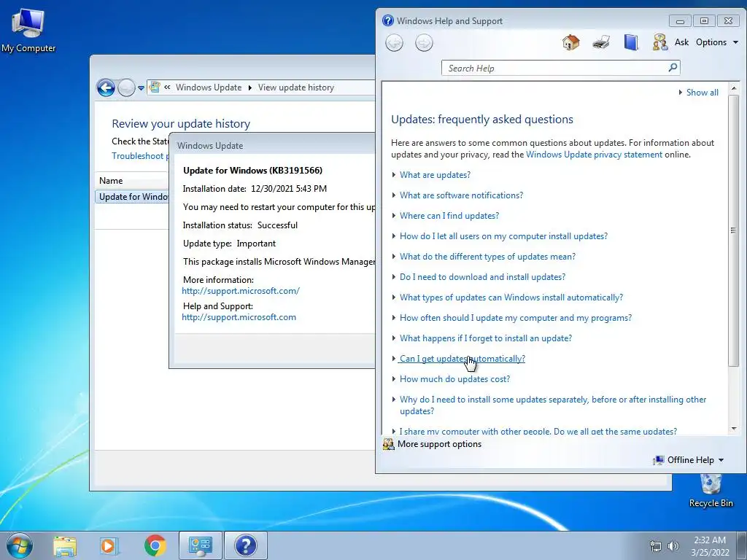
Task: Open 'Why do I need to install some updates separately'
Action: tap(553, 405)
